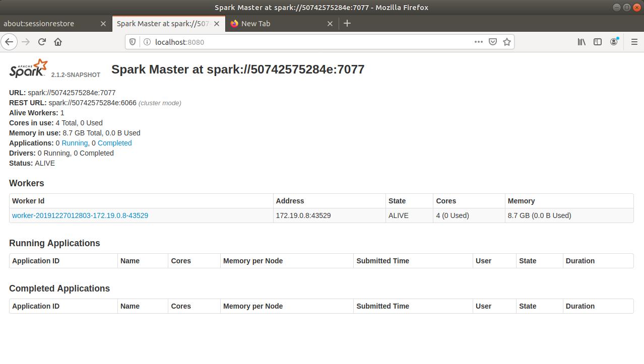Image resolution: width=644 pixels, height=364 pixels.
Task: Open Firefox hamburger application menu
Action: point(634,42)
